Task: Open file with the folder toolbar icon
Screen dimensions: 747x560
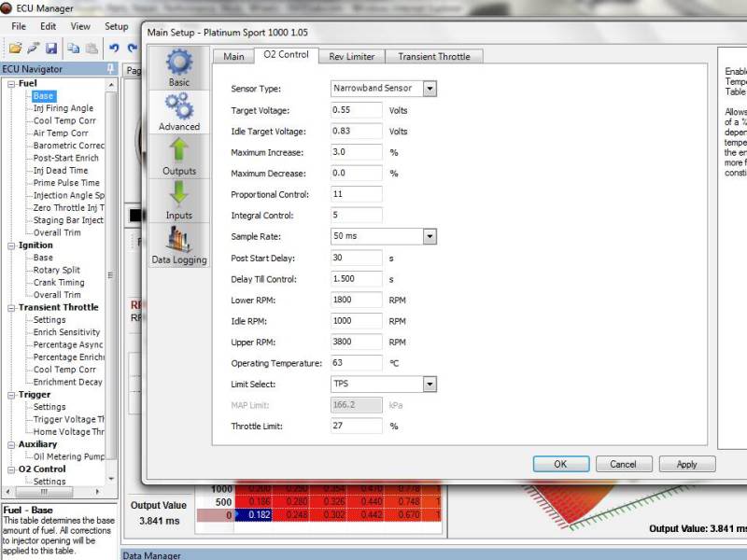Action: 15,48
